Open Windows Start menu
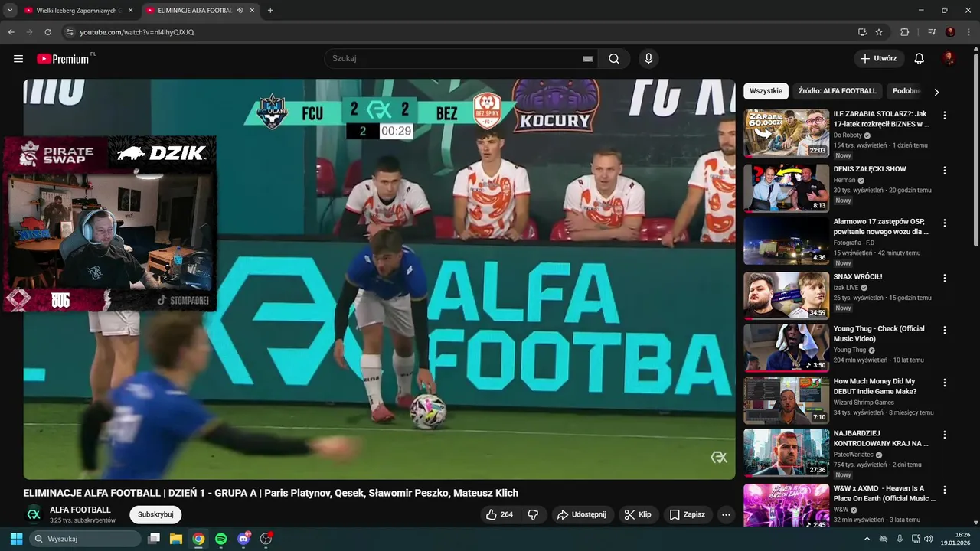This screenshot has height=551, width=980. point(16,539)
